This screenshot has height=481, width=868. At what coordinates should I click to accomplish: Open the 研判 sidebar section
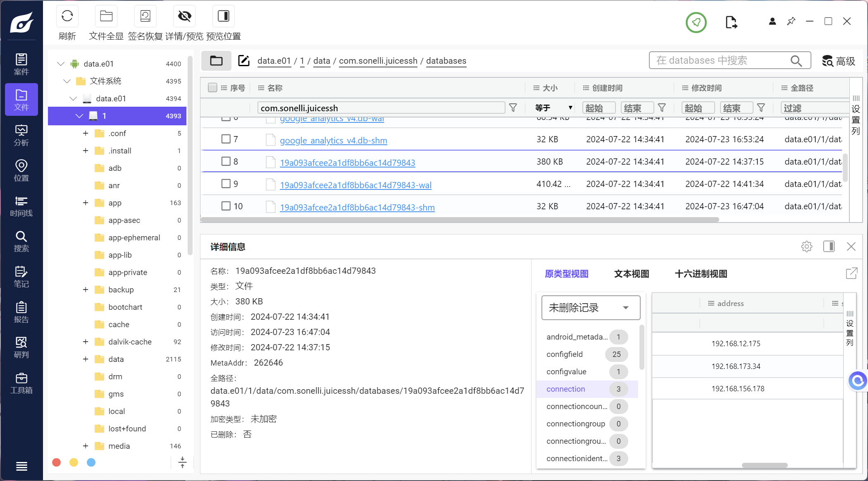click(21, 347)
